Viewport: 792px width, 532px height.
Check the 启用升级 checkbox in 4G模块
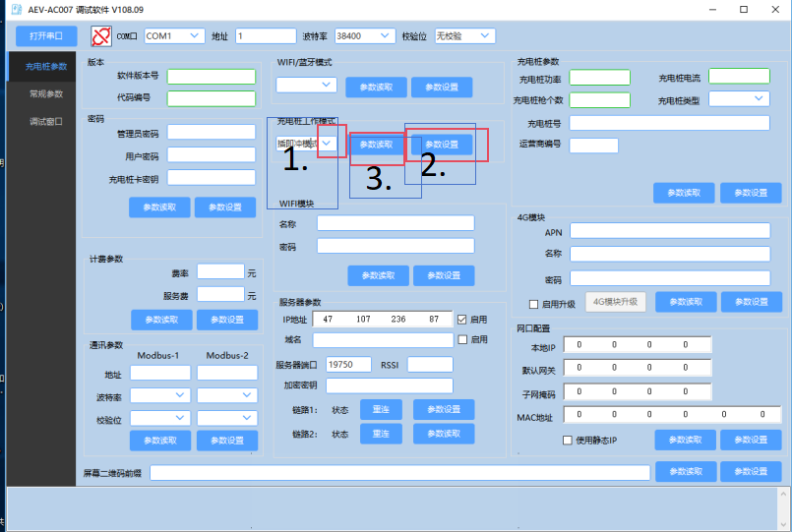(x=534, y=304)
